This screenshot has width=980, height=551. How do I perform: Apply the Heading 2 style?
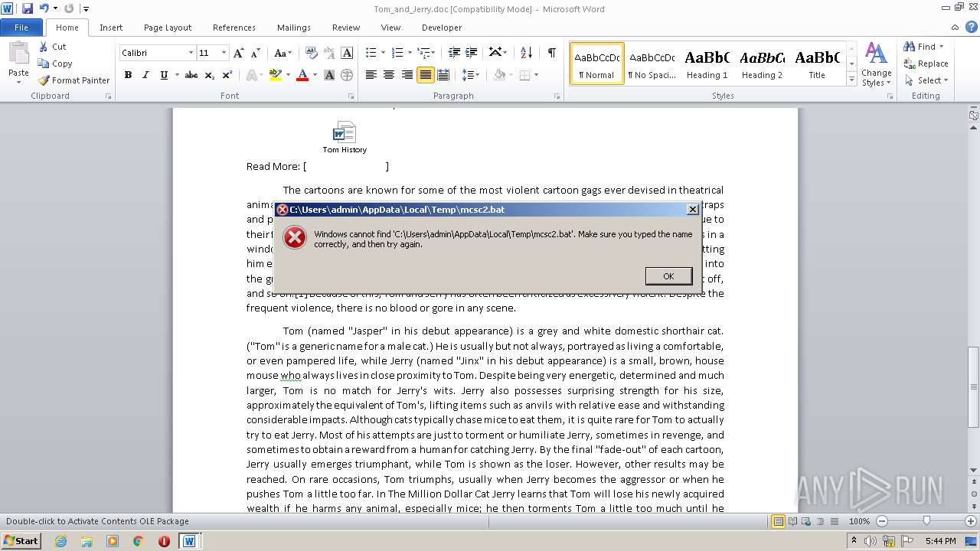coord(762,64)
